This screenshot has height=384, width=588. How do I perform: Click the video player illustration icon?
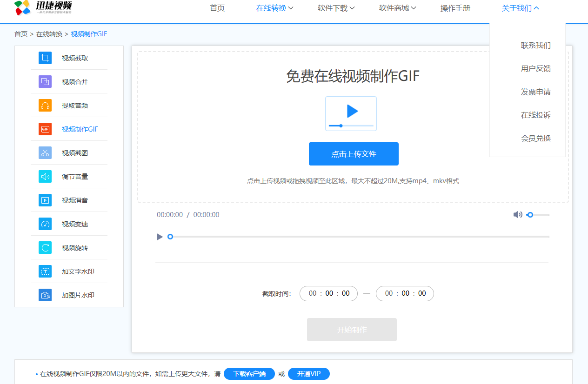pos(351,114)
